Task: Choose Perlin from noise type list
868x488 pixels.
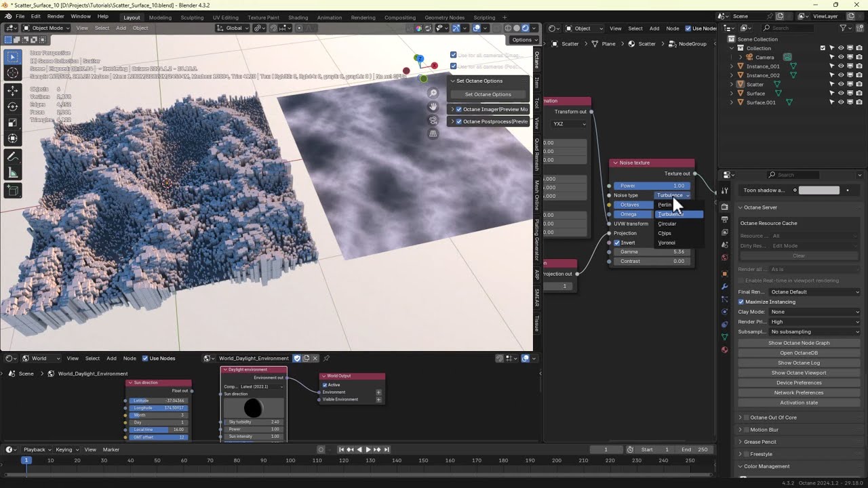Action: [x=678, y=205]
